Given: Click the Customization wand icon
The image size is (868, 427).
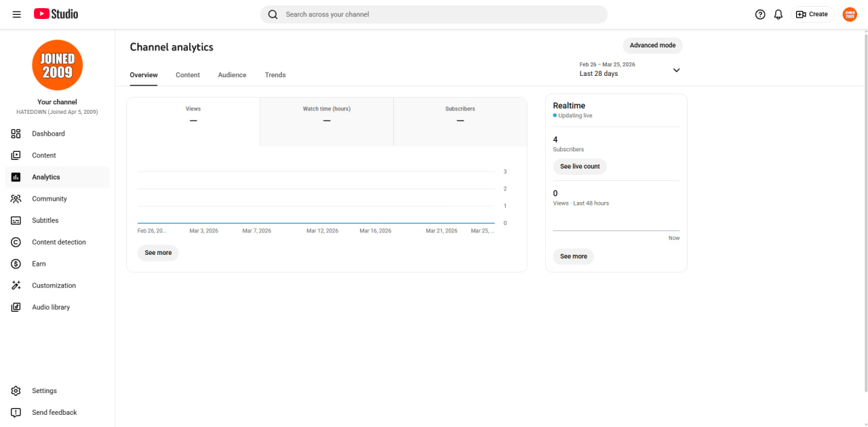Looking at the screenshot, I should point(16,285).
